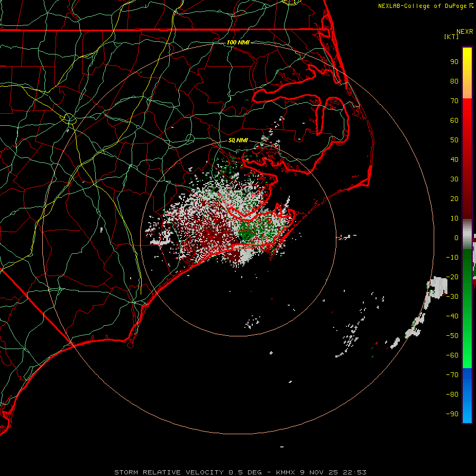Screen dimensions: 476x476
Task: Click the -50 value on velocity scale
Action: 452,336
